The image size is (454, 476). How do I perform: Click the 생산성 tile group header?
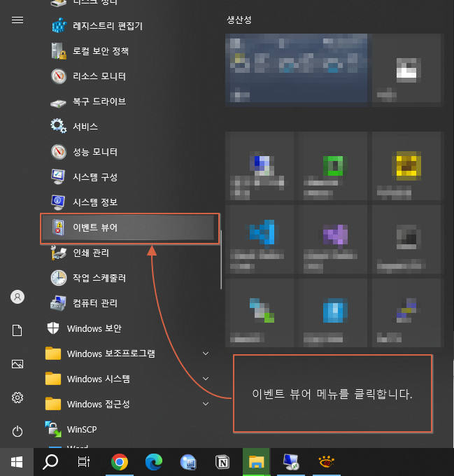pyautogui.click(x=239, y=20)
